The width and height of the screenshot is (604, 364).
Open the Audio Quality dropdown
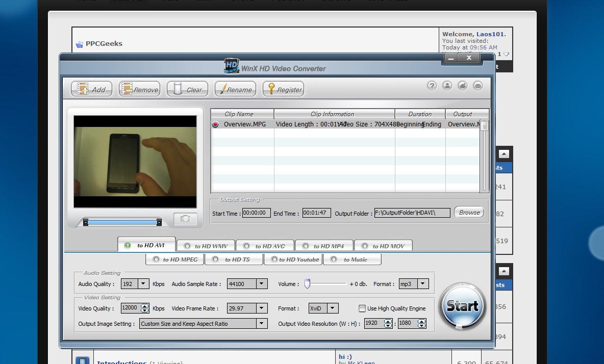[143, 284]
